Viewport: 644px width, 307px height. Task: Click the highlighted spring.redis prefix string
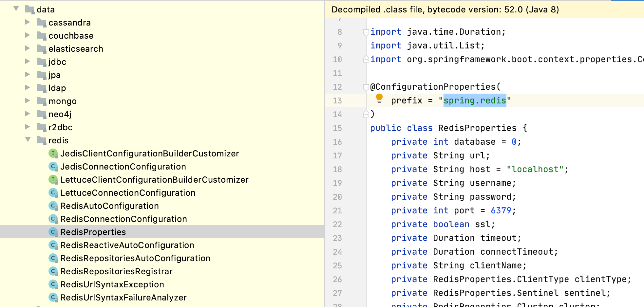[x=475, y=100]
